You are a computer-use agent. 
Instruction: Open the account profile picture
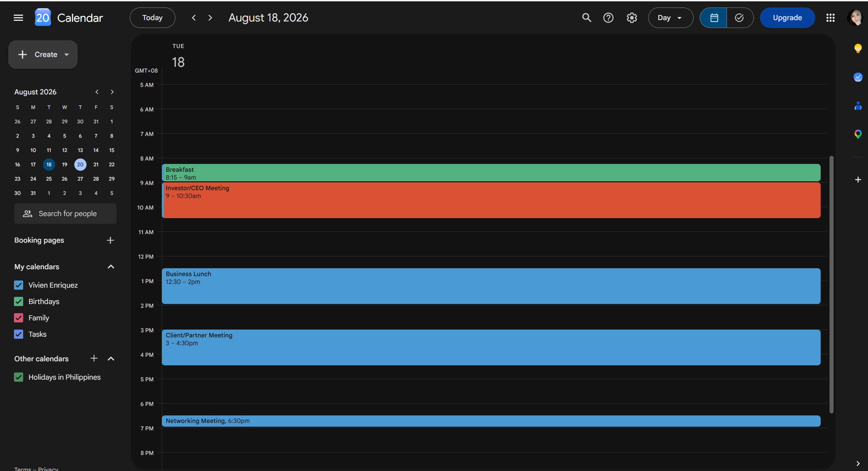(855, 18)
